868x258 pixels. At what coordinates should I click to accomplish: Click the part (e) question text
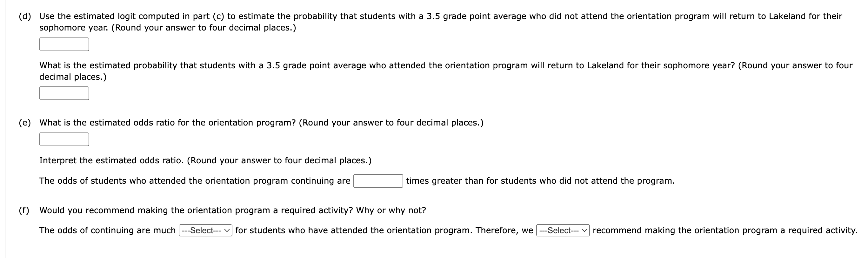point(261,123)
